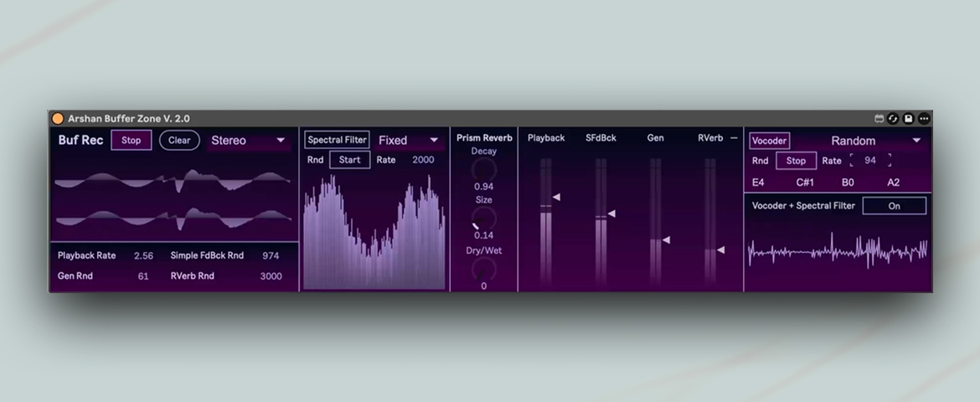Screen dimensions: 980x402
Task: Click the Decay value 0.94
Action: (x=484, y=186)
